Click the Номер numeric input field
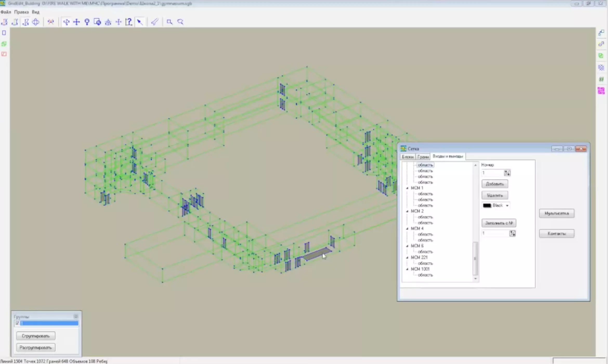 pyautogui.click(x=493, y=173)
